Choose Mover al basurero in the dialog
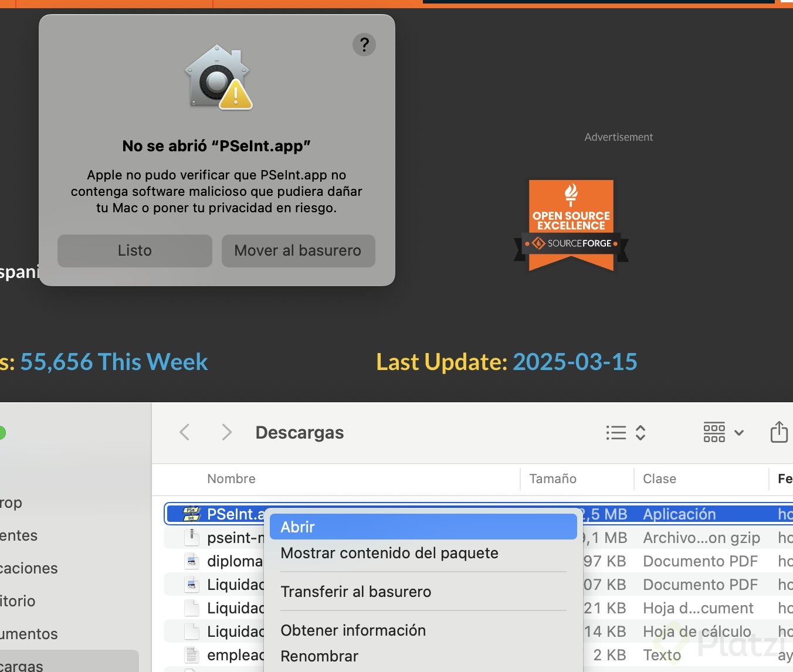Image resolution: width=793 pixels, height=672 pixels. (298, 251)
